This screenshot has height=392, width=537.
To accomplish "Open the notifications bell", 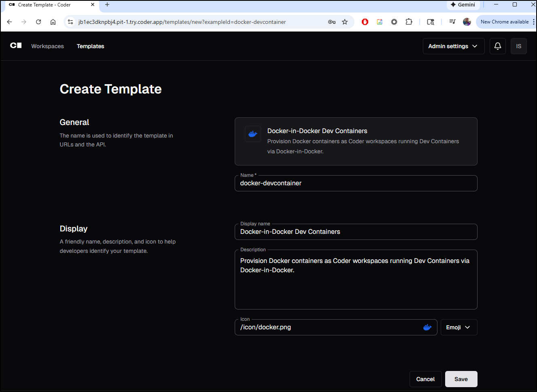I will [497, 46].
